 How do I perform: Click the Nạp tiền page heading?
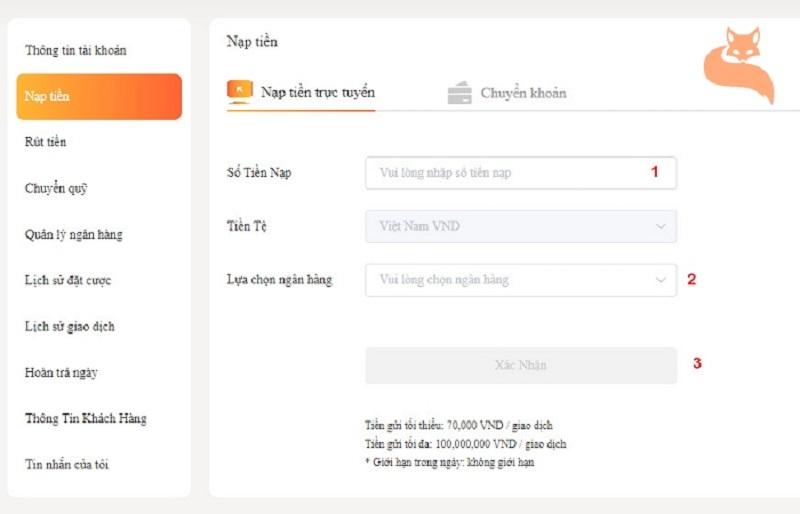click(x=253, y=42)
